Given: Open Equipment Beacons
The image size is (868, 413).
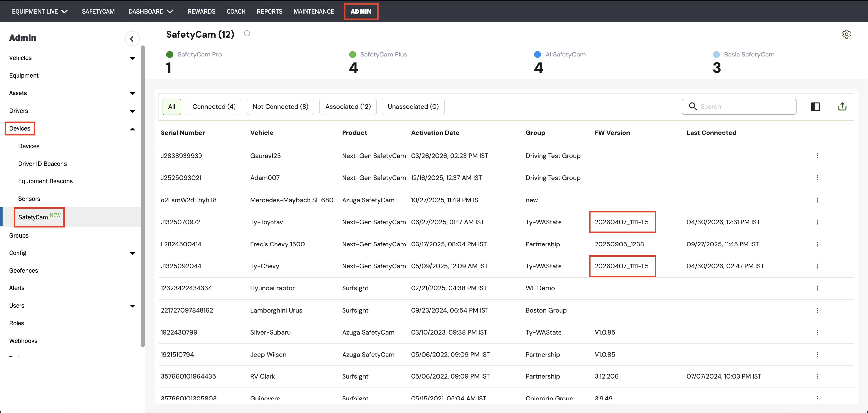Looking at the screenshot, I should pos(45,181).
